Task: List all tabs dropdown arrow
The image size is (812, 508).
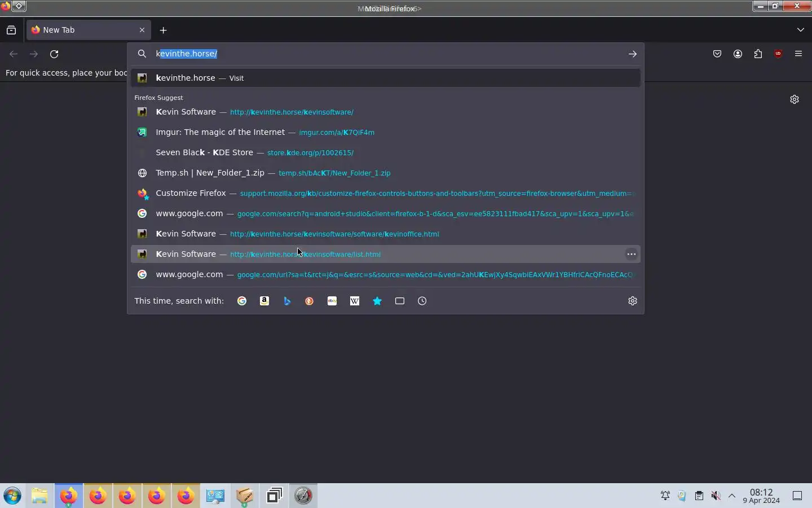Action: [801, 30]
